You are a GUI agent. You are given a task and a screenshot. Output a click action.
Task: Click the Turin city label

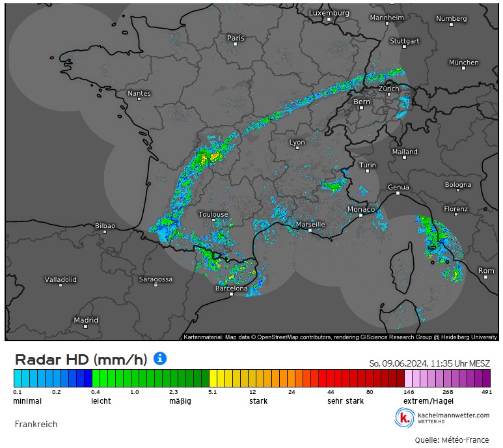tap(368, 165)
